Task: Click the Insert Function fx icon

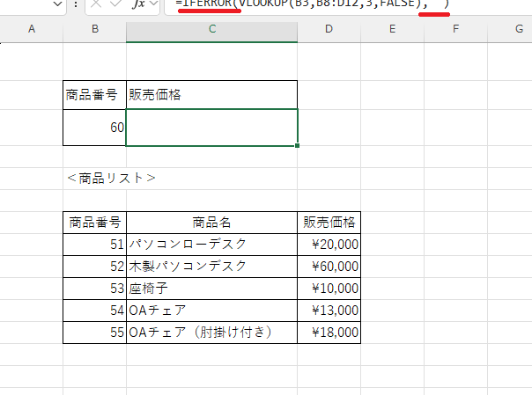Action: 138,4
